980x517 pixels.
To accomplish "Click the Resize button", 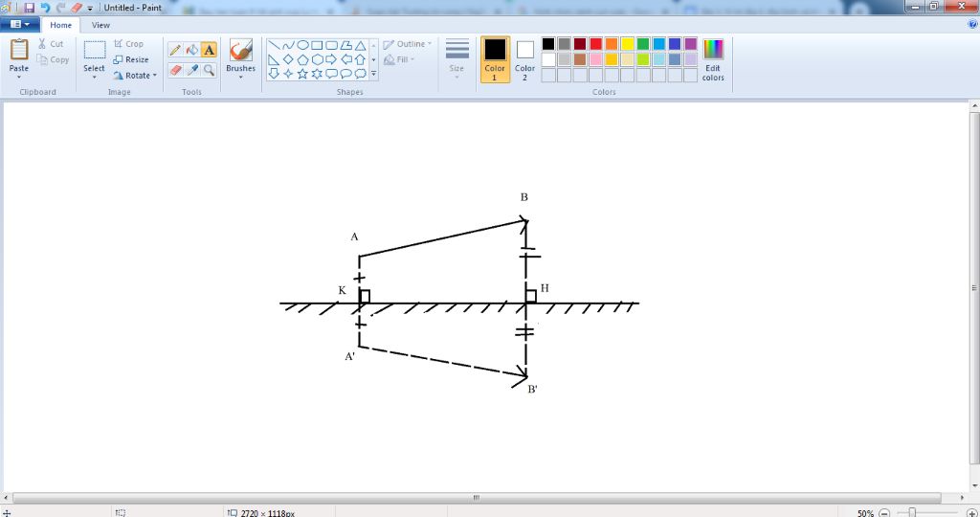I will coord(130,59).
